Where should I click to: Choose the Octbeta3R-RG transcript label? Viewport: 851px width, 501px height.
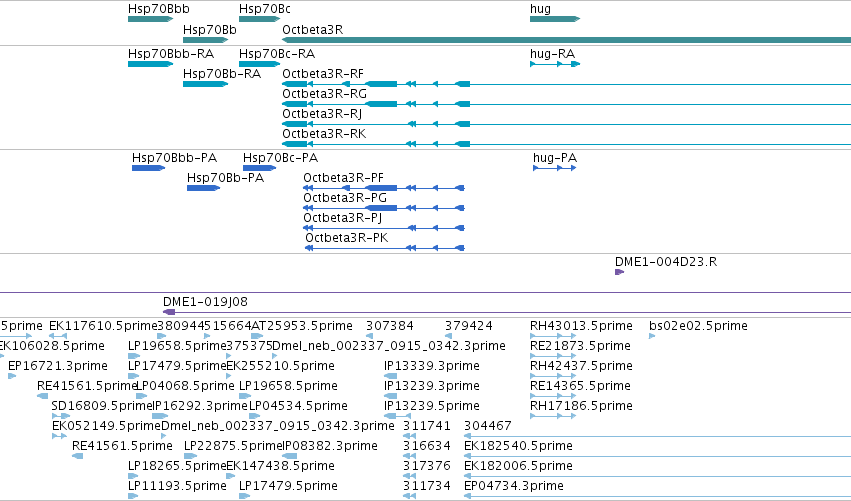(x=325, y=94)
